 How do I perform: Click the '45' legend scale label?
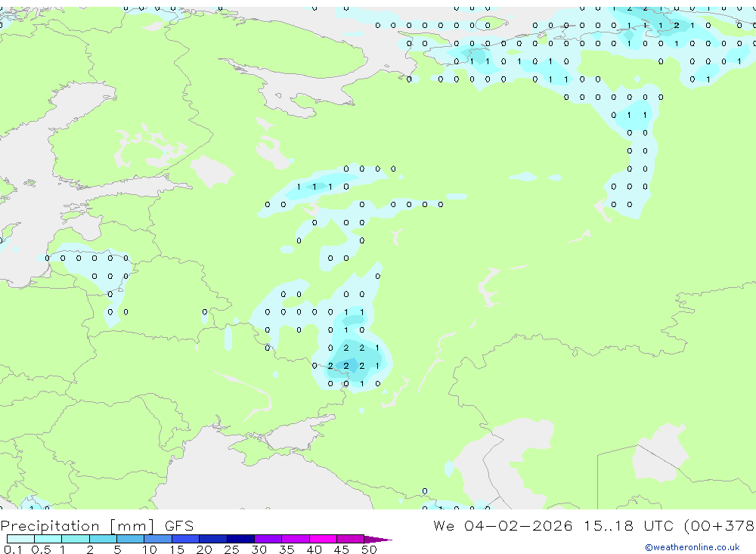(342, 549)
